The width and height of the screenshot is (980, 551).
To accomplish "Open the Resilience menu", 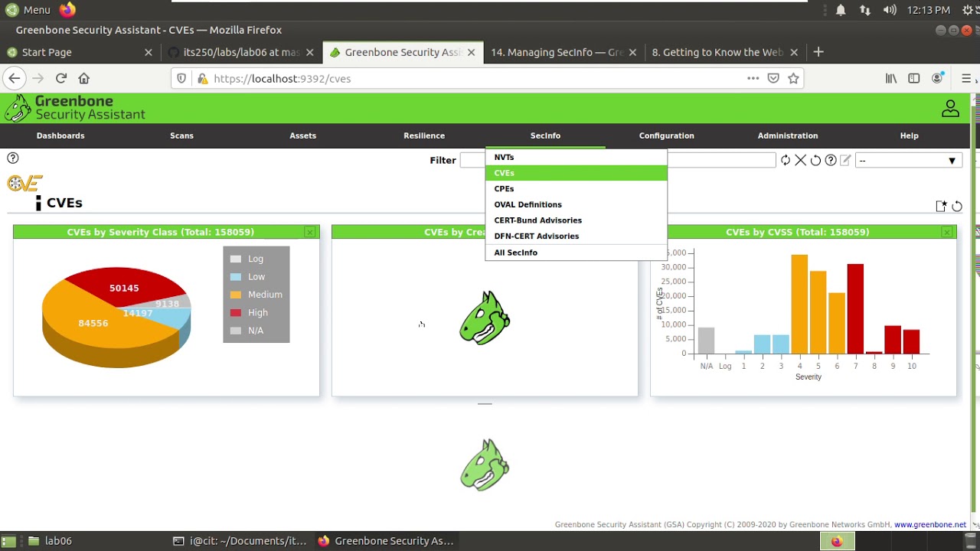I will (424, 135).
